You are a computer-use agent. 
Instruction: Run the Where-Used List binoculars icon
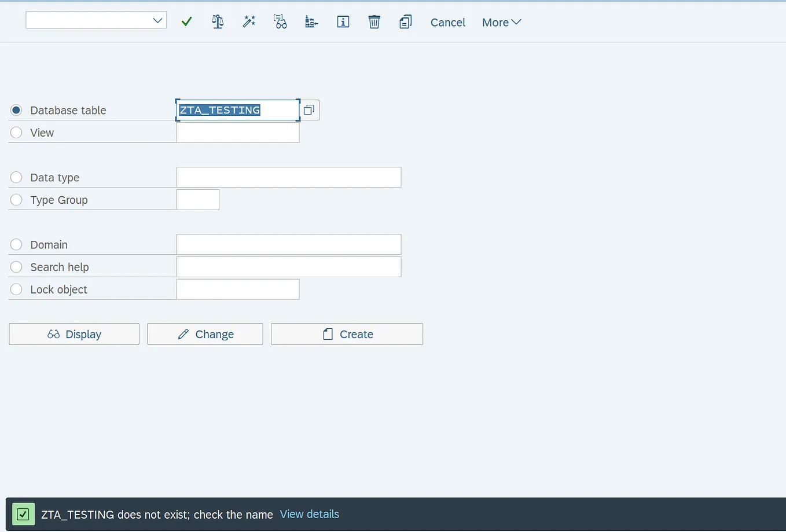coord(280,21)
